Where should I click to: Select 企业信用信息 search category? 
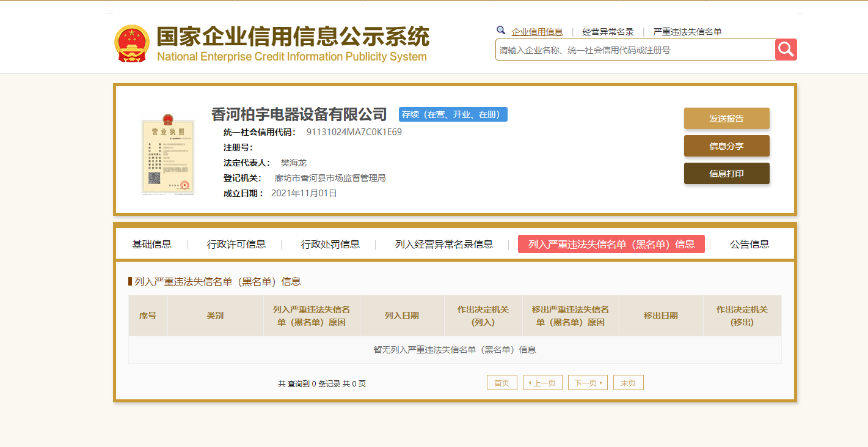coord(537,32)
